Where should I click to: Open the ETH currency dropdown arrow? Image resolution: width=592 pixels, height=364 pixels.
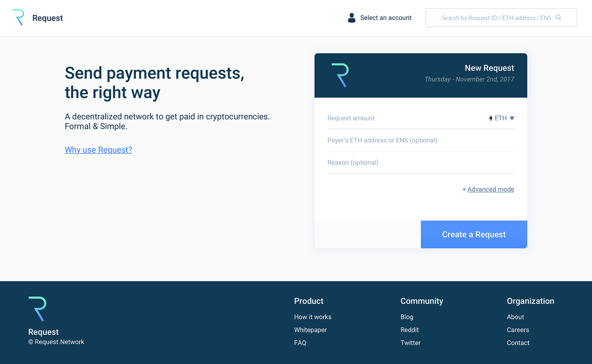click(x=512, y=118)
